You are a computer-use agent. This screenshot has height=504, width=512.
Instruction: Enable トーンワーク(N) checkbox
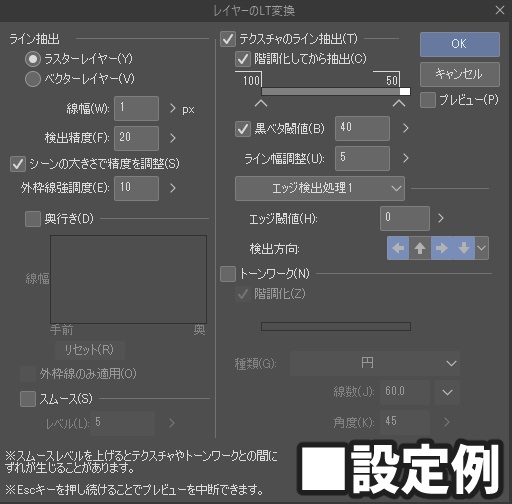point(228,274)
